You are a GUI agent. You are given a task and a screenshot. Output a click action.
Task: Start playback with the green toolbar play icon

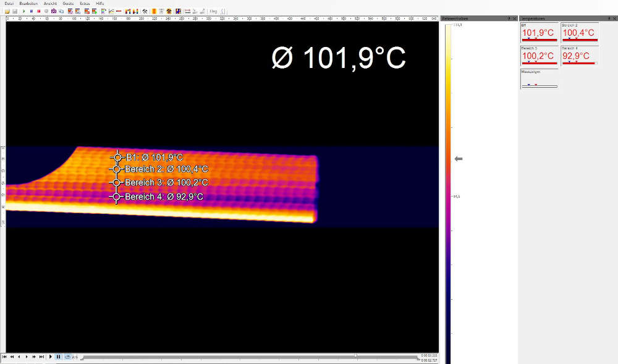23,11
